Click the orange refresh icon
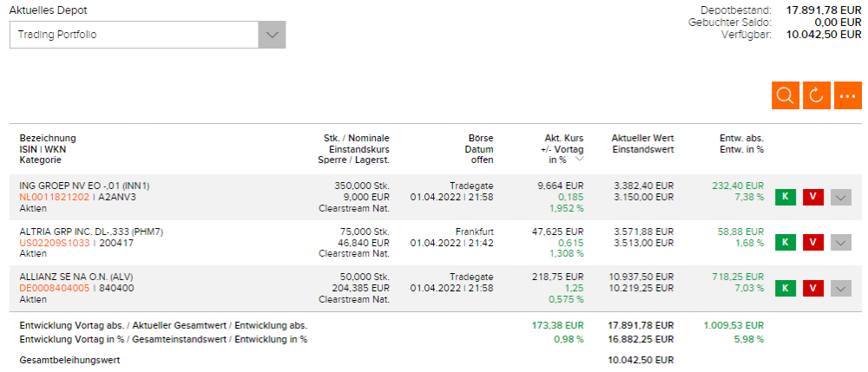 tap(816, 95)
